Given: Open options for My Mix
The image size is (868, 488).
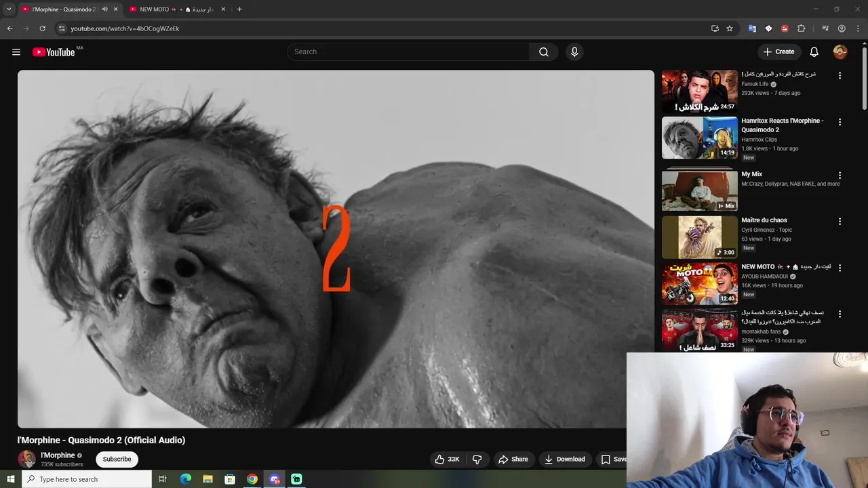Looking at the screenshot, I should pos(840,176).
